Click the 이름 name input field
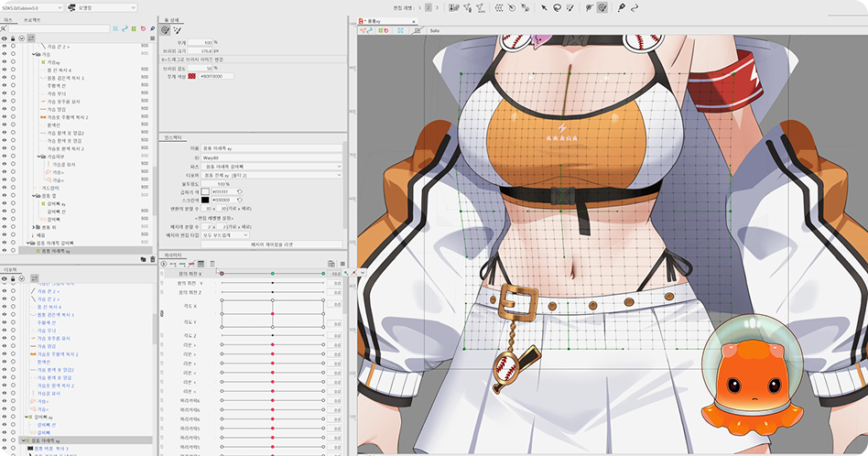 (x=271, y=148)
